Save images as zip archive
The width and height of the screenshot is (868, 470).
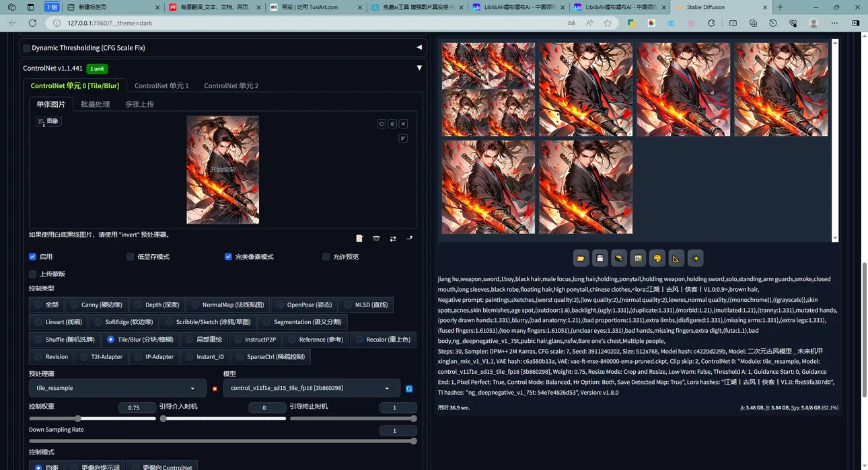tap(619, 258)
